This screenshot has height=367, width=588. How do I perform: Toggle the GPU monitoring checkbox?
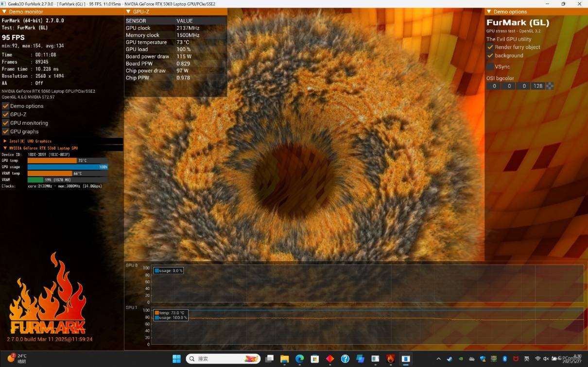5,123
